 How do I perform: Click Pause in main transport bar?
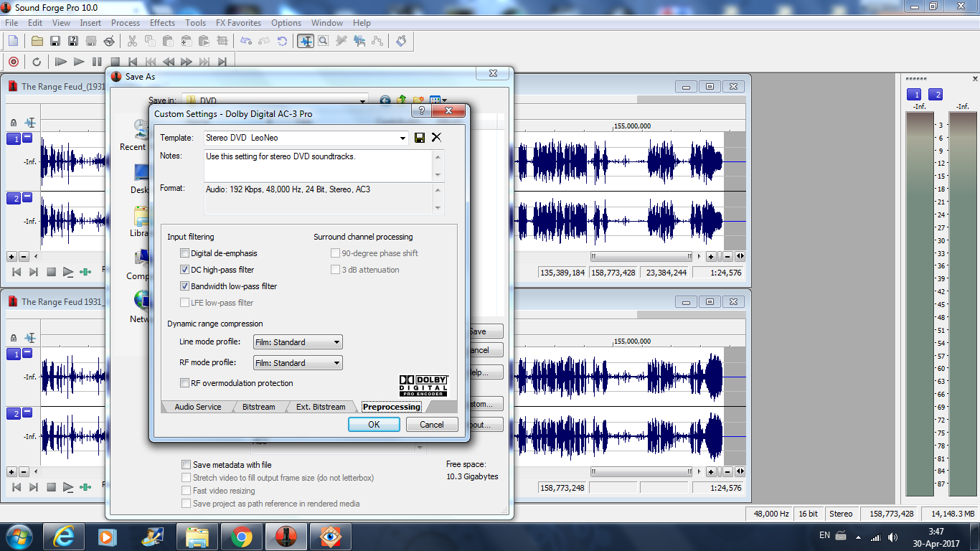97,62
